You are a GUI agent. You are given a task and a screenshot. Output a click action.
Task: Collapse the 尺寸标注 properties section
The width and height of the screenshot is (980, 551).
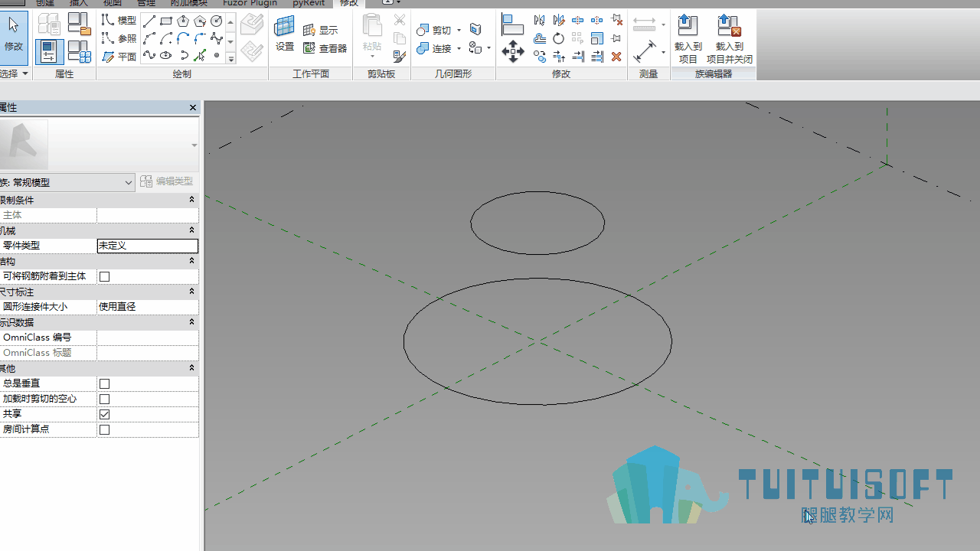(x=191, y=292)
